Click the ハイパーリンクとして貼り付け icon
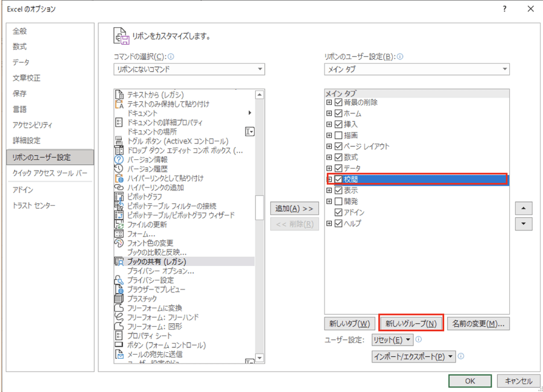543x392 pixels. click(x=119, y=178)
